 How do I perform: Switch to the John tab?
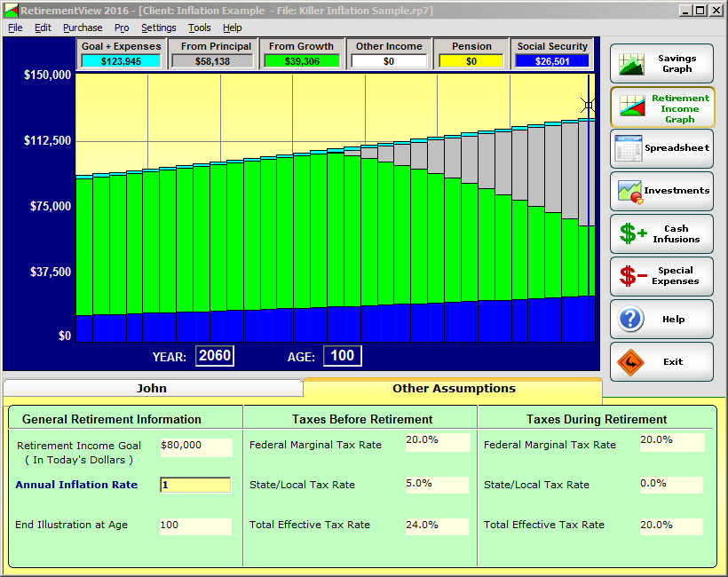(x=153, y=388)
